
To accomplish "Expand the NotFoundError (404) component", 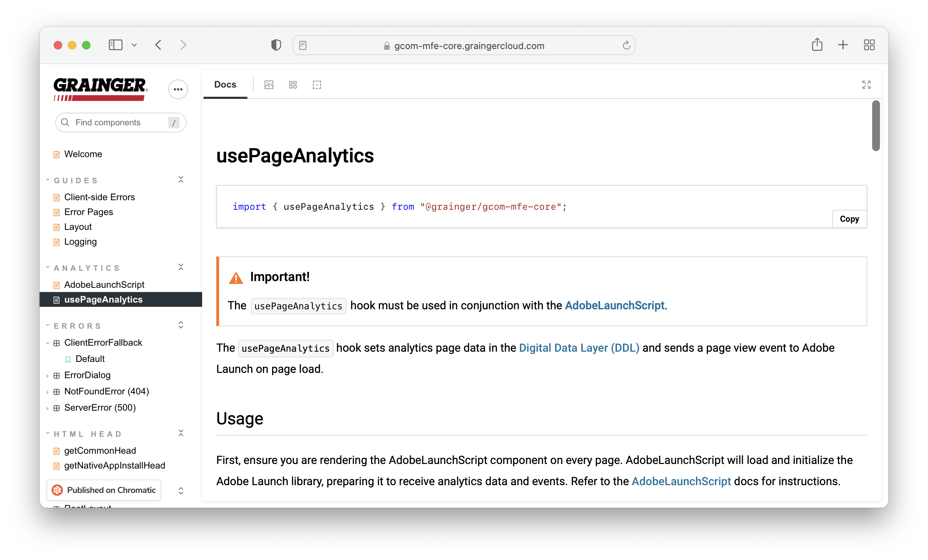I will tap(107, 391).
